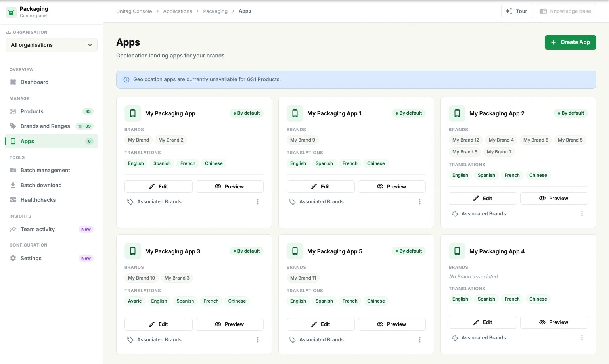Preview My Packaging App 1

point(392,187)
